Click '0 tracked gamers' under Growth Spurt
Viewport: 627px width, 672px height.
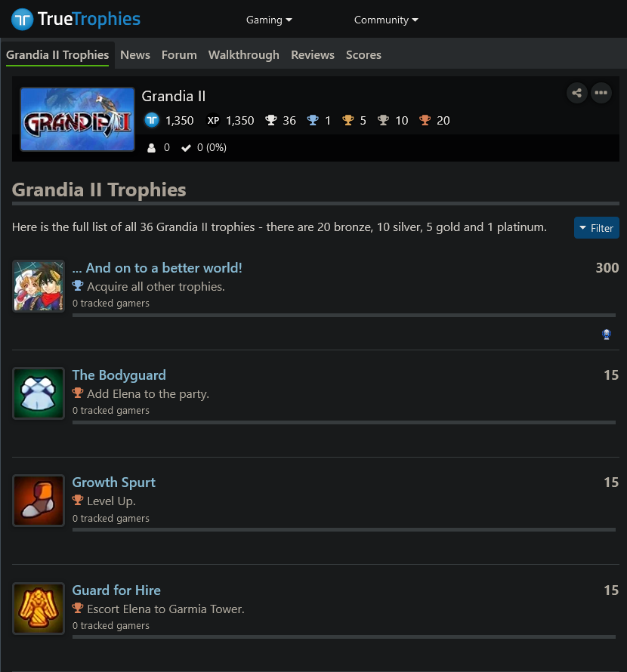(110, 518)
